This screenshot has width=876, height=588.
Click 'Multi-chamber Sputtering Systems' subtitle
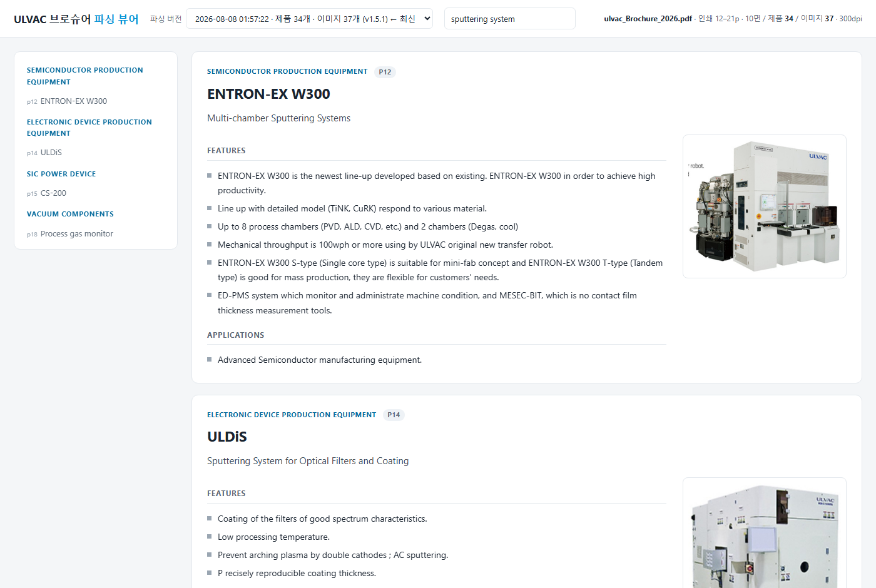tap(278, 118)
